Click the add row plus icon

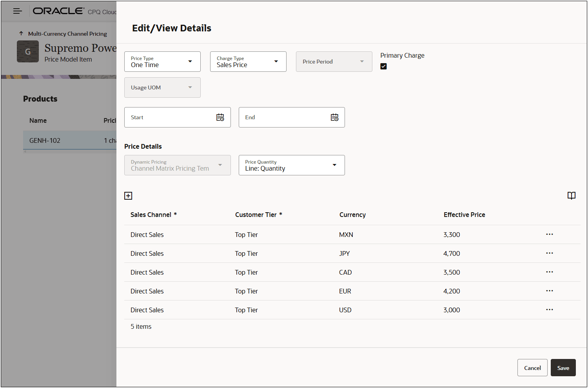(128, 196)
